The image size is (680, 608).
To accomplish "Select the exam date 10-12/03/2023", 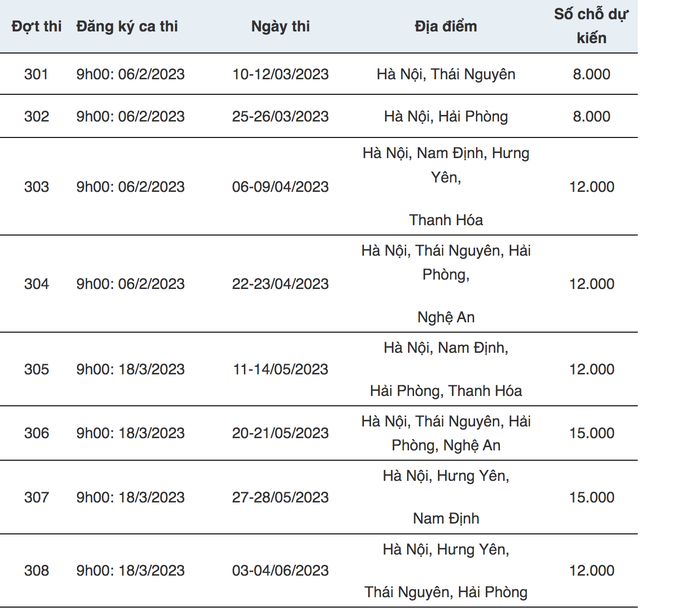I will pyautogui.click(x=280, y=74).
